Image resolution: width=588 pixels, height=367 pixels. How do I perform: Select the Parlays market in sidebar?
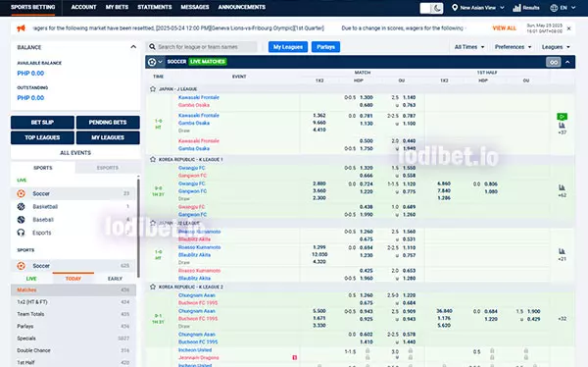coord(73,327)
